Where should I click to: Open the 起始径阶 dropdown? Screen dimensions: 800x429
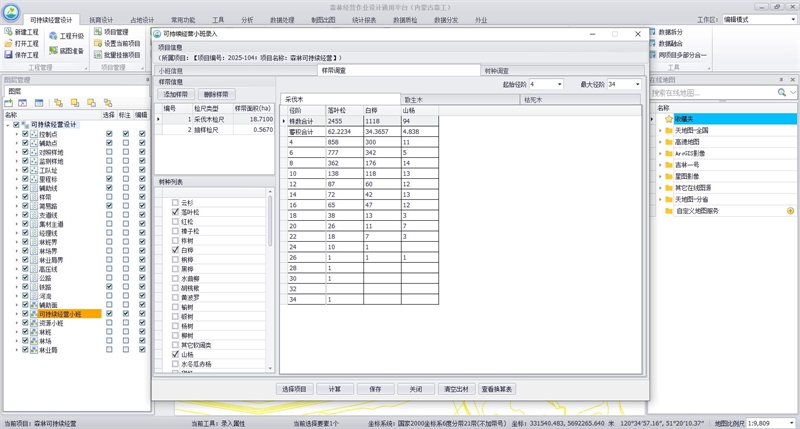pyautogui.click(x=560, y=84)
